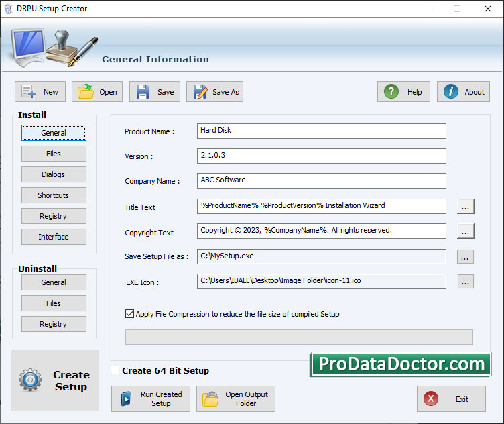Click the EXE Icon path field

click(x=322, y=282)
